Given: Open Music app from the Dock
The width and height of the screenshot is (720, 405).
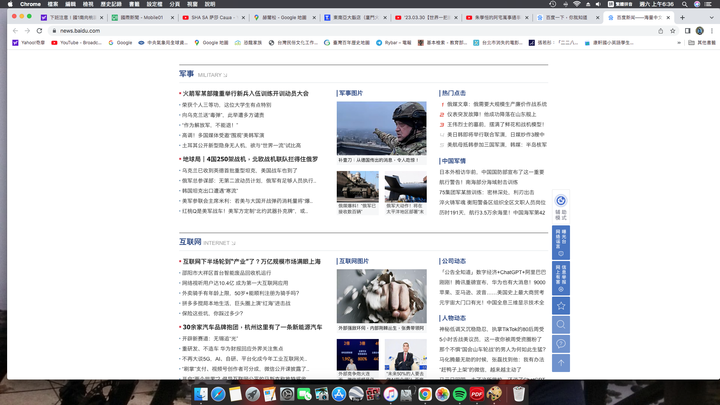Looking at the screenshot, I should (x=390, y=394).
